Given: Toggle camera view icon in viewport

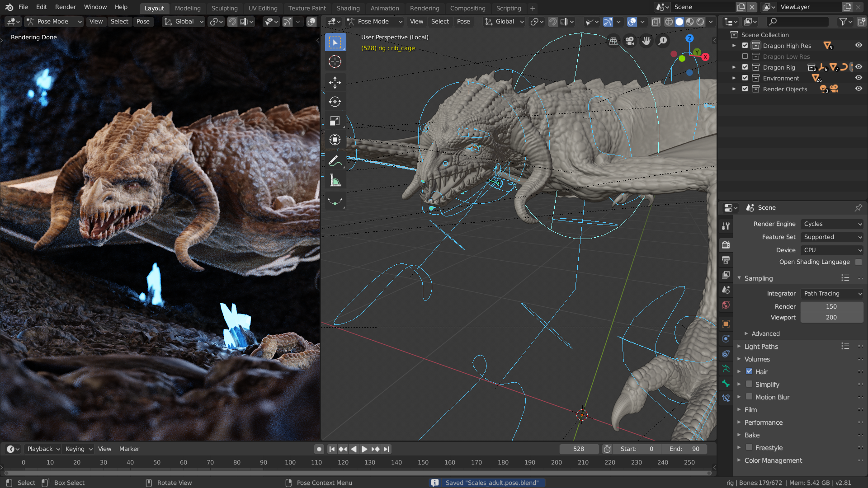Looking at the screenshot, I should coord(630,41).
